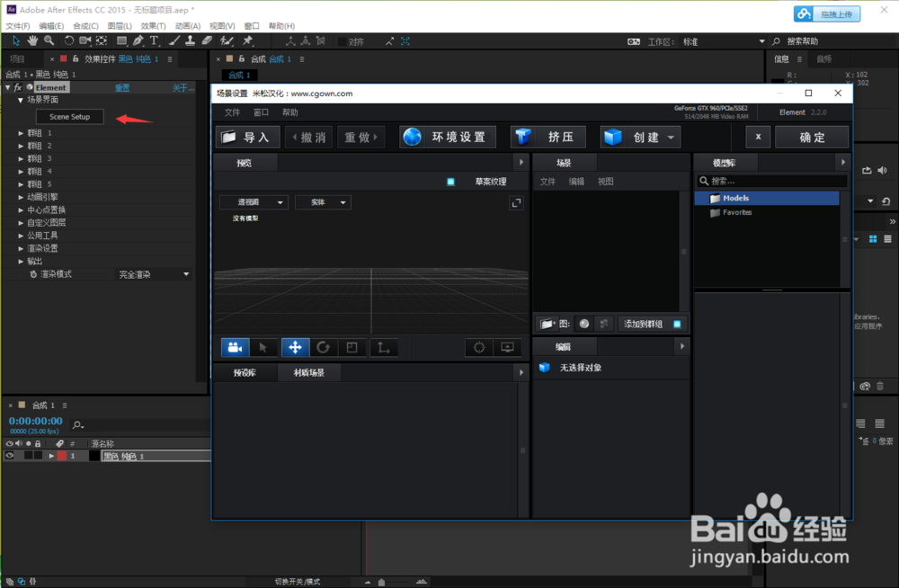Viewport: 899px width, 588px height.
Task: Expand the 动画引擎 property group
Action: (21, 197)
